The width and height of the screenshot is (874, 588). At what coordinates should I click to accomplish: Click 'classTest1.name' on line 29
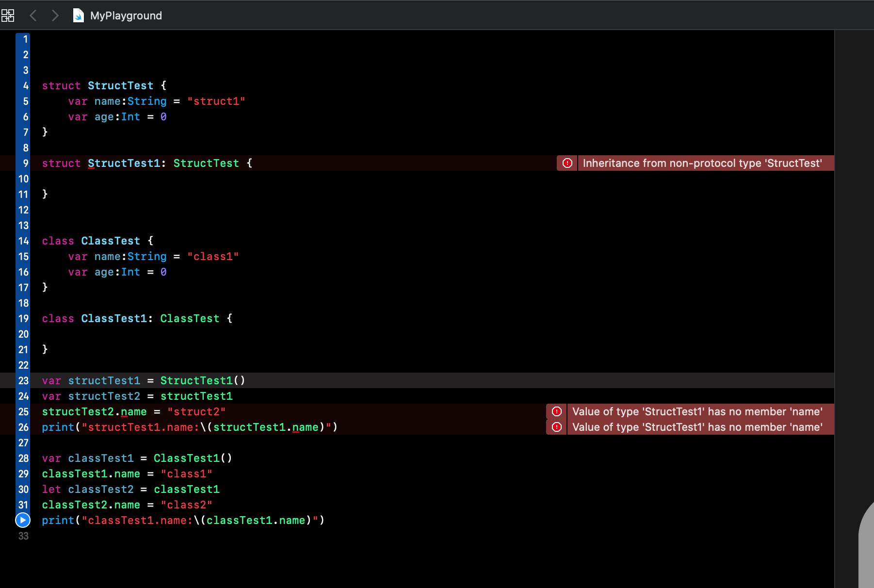tap(91, 474)
